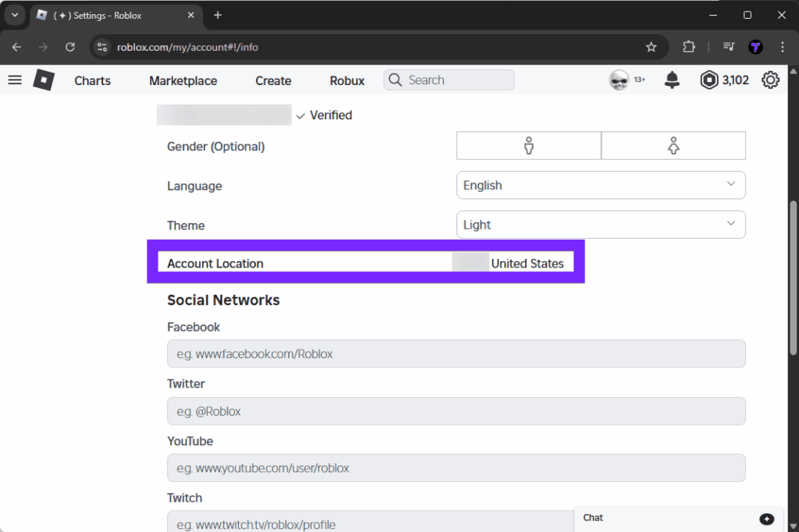Click the page vertical scrollbar thumb

[x=794, y=278]
